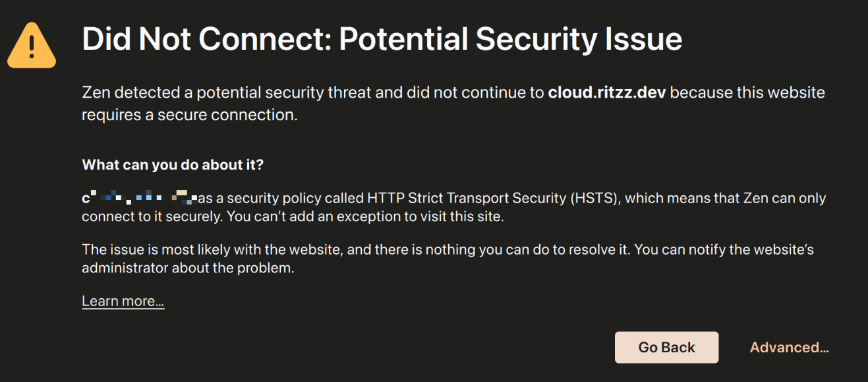Click the Go Back button
The image size is (868, 382).
pos(666,347)
